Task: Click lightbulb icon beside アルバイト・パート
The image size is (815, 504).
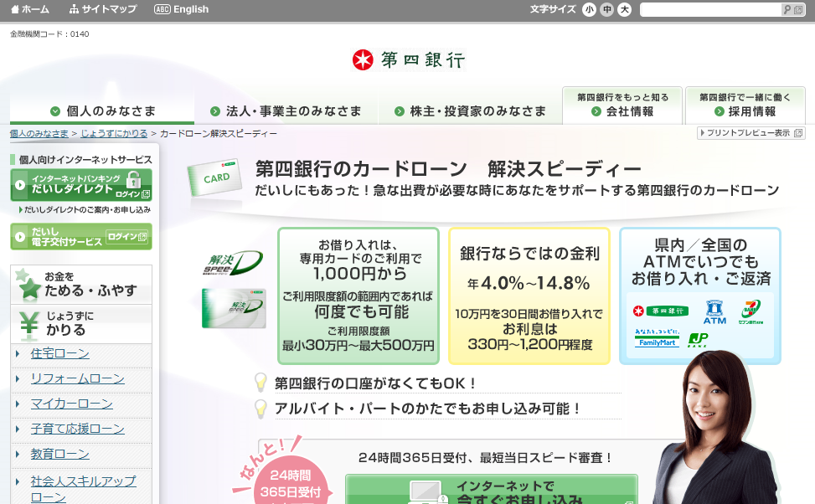Action: click(x=261, y=409)
